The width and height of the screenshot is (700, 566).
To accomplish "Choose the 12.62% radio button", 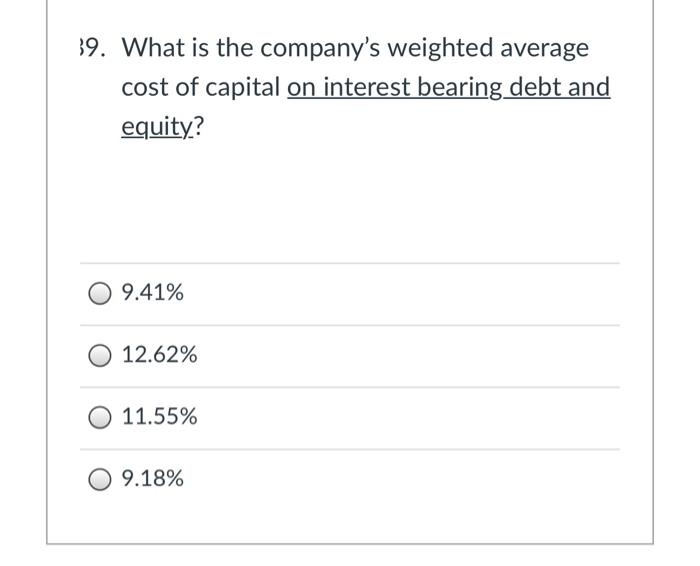I will coord(99,355).
